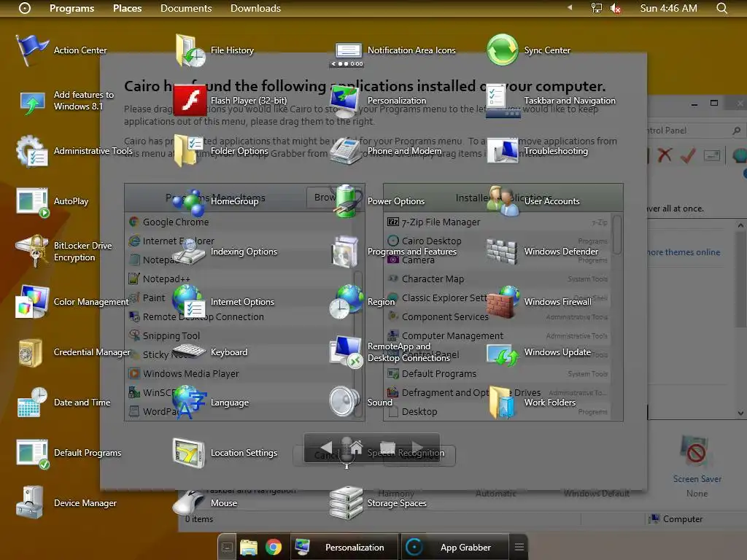Click the clock showing Sun 4:46 AM
Image resolution: width=747 pixels, height=560 pixels.
coord(668,8)
